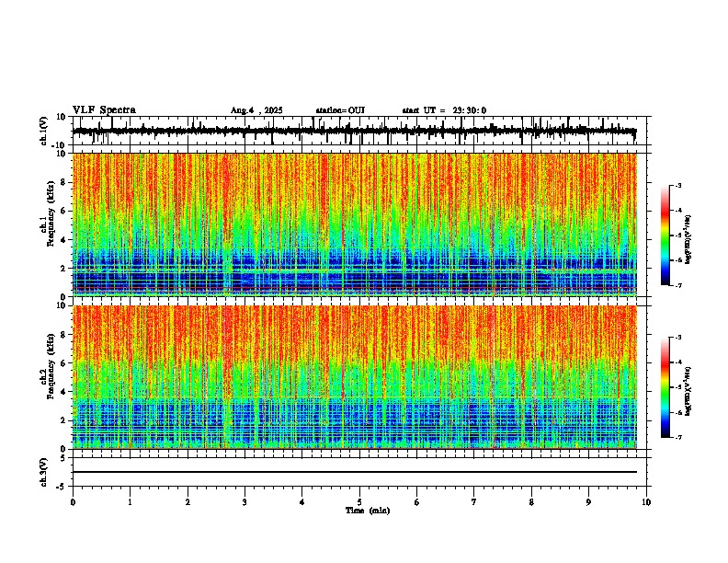Viewport: 728px width, 563px height.
Task: Click the ch.2 spectrogram frequency tick "8"
Action: [63, 335]
